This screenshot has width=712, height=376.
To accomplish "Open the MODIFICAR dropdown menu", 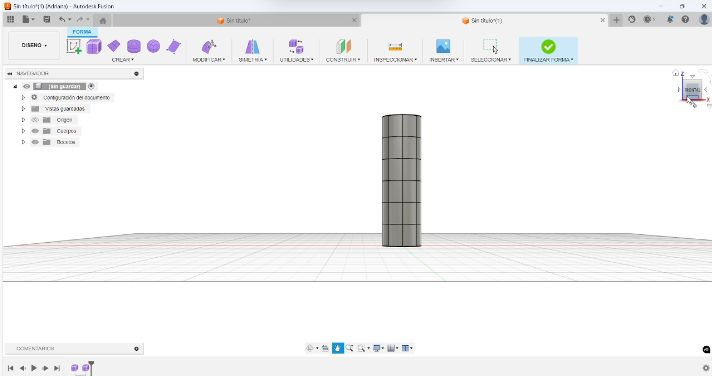I will (x=208, y=60).
